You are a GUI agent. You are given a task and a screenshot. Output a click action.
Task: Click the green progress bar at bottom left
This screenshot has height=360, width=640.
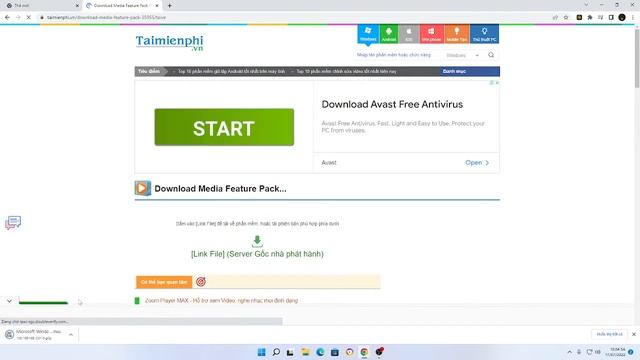[43, 302]
